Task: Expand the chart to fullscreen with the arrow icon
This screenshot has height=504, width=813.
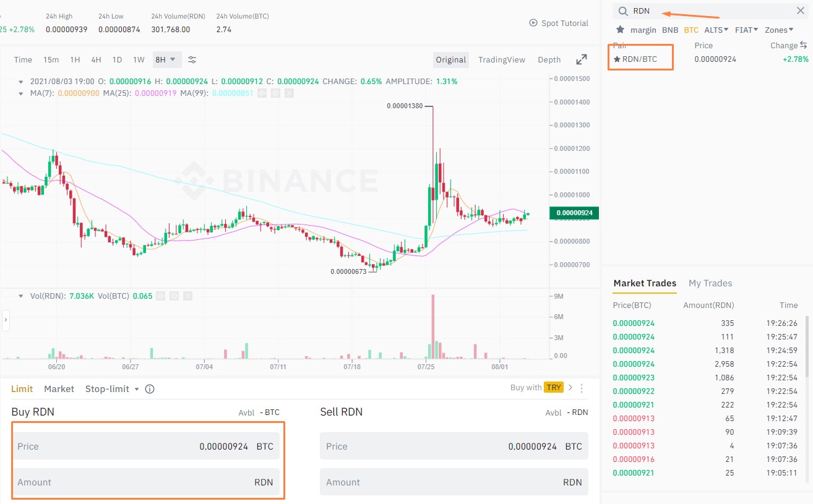Action: [x=581, y=59]
